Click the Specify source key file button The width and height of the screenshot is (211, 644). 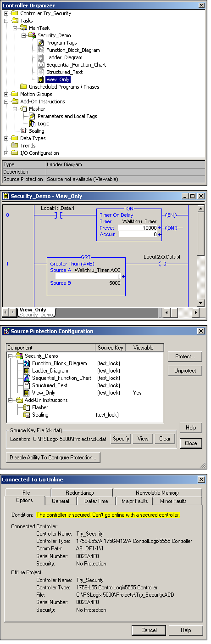[x=121, y=439]
